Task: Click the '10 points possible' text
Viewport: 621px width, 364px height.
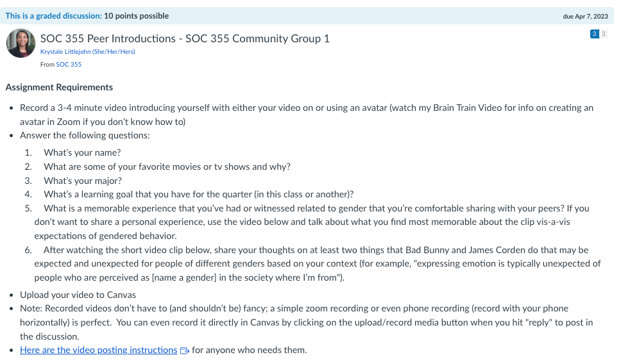Action: click(136, 16)
